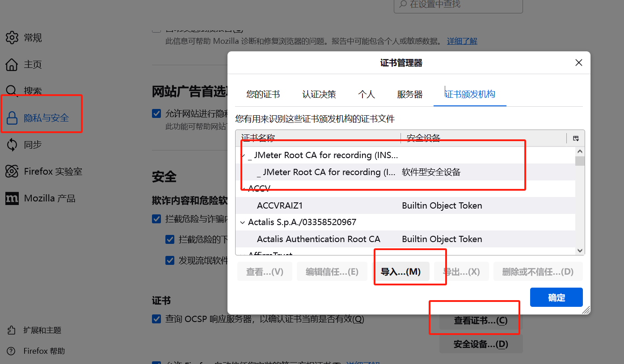Open 扩展和主题 puzzle icon
This screenshot has height=364, width=624.
pos(12,331)
